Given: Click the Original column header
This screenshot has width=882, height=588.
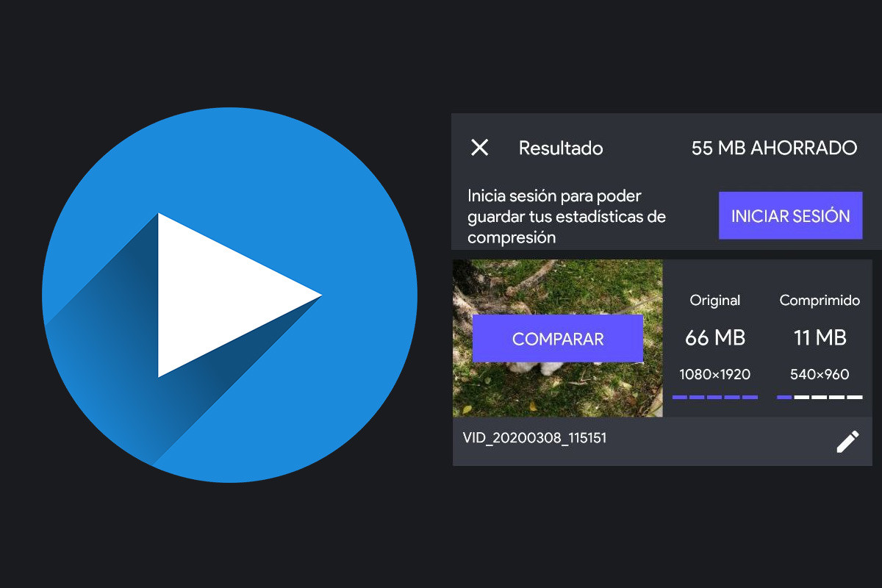Looking at the screenshot, I should click(x=715, y=300).
